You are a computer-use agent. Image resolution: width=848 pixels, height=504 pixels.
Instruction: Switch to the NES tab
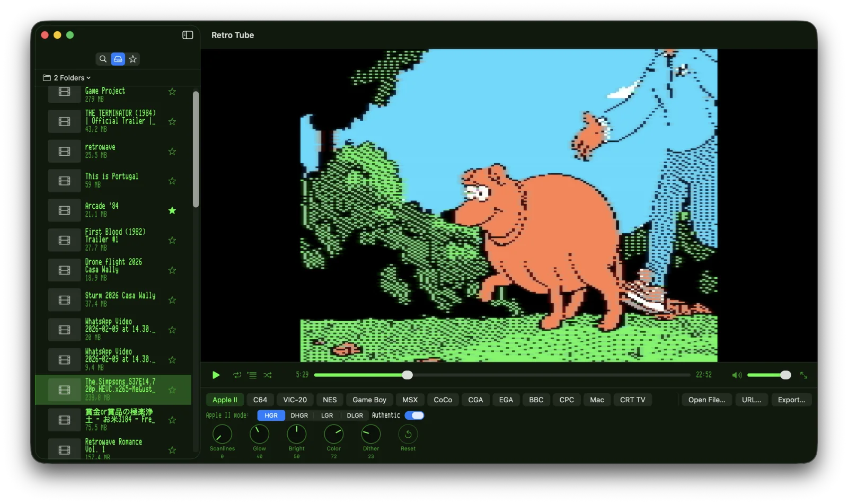330,400
